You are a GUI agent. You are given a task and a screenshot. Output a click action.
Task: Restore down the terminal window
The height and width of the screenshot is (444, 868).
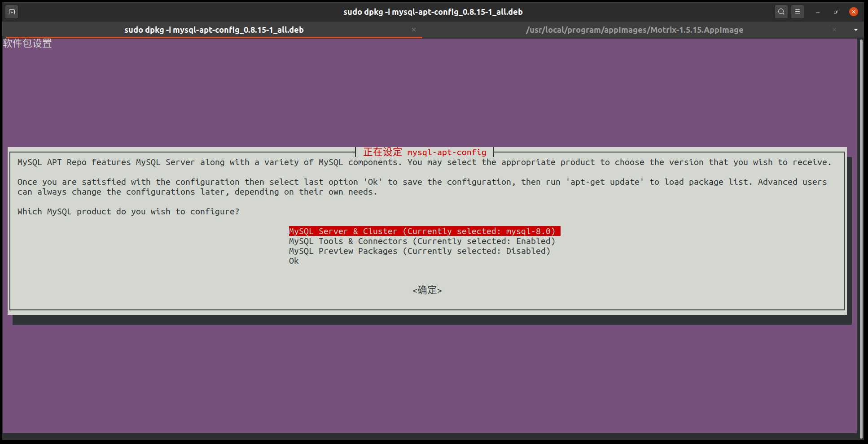835,12
